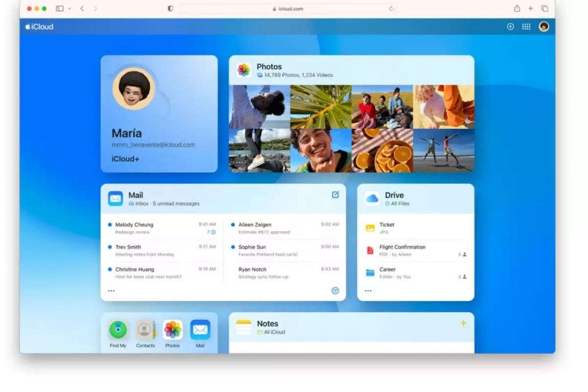
Task: Toggle the Safari sidebar
Action: (x=60, y=8)
